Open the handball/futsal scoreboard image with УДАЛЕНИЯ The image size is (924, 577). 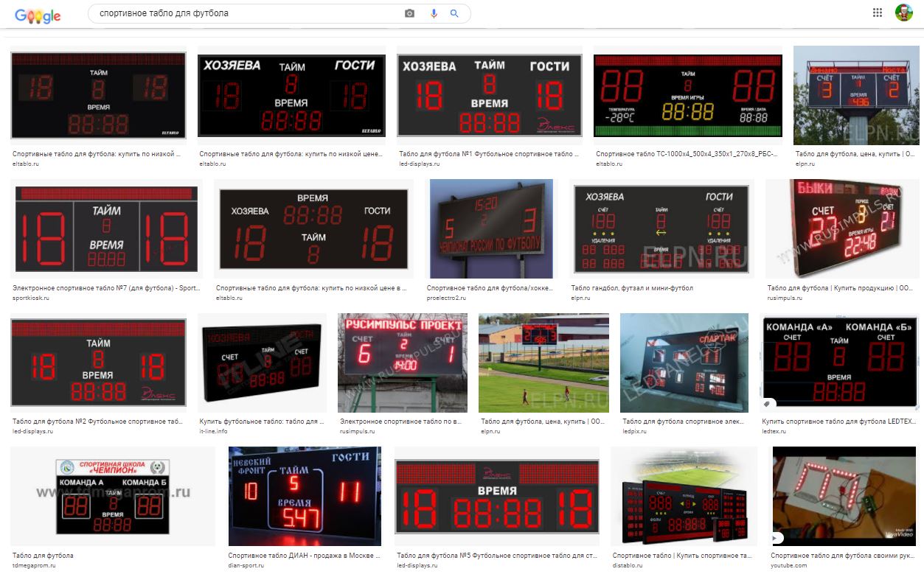coord(661,228)
